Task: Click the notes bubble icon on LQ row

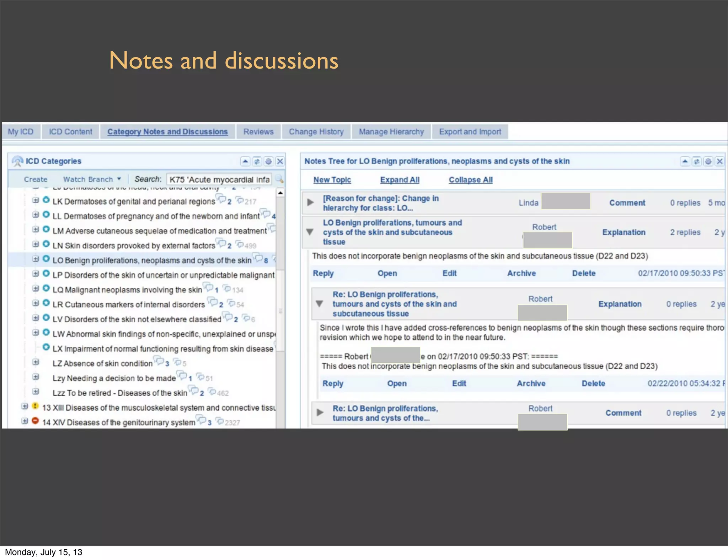Action: [208, 286]
